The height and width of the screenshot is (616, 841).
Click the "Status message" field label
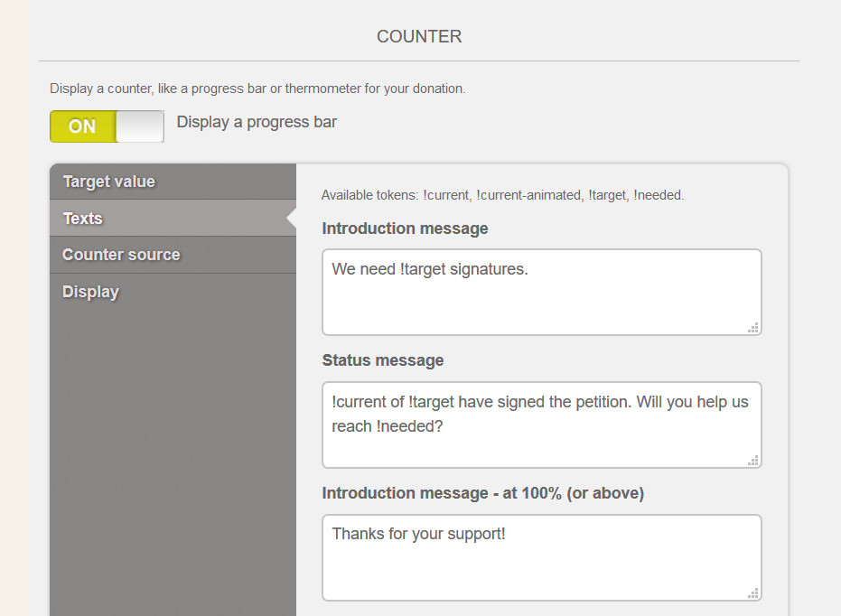click(x=383, y=360)
